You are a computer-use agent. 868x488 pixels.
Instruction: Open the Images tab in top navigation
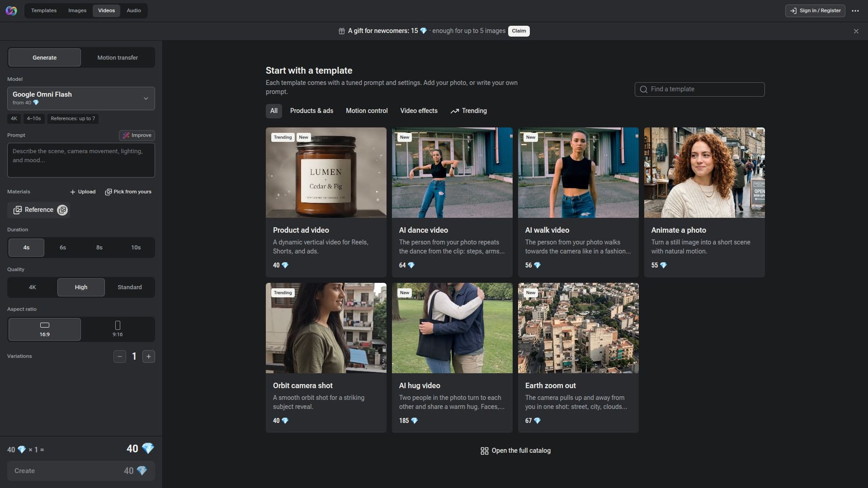pyautogui.click(x=77, y=10)
